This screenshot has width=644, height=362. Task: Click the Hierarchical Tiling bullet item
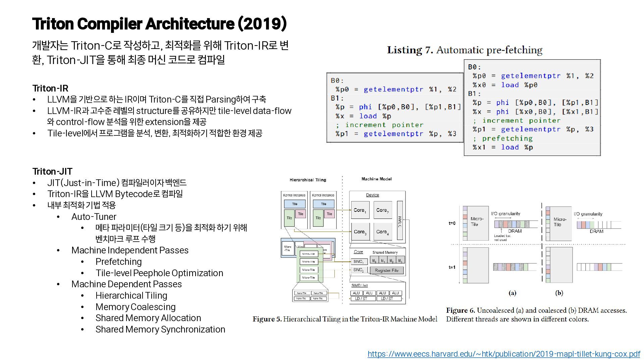pyautogui.click(x=131, y=295)
